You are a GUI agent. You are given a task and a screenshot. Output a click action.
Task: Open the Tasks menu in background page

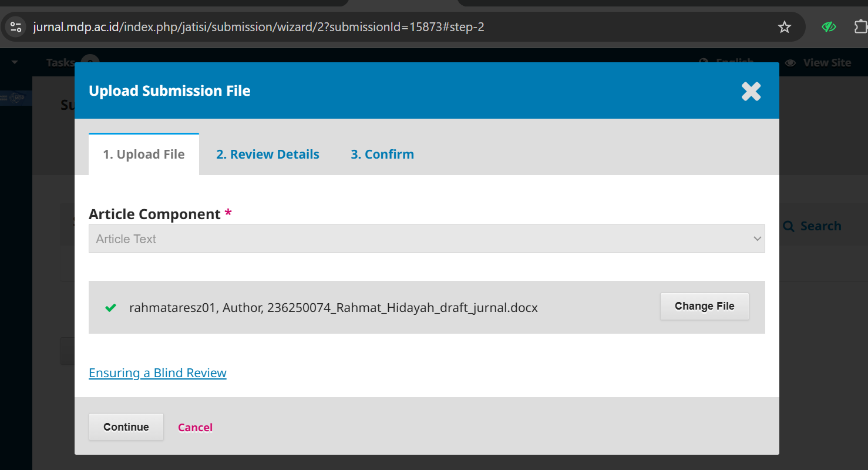click(60, 62)
